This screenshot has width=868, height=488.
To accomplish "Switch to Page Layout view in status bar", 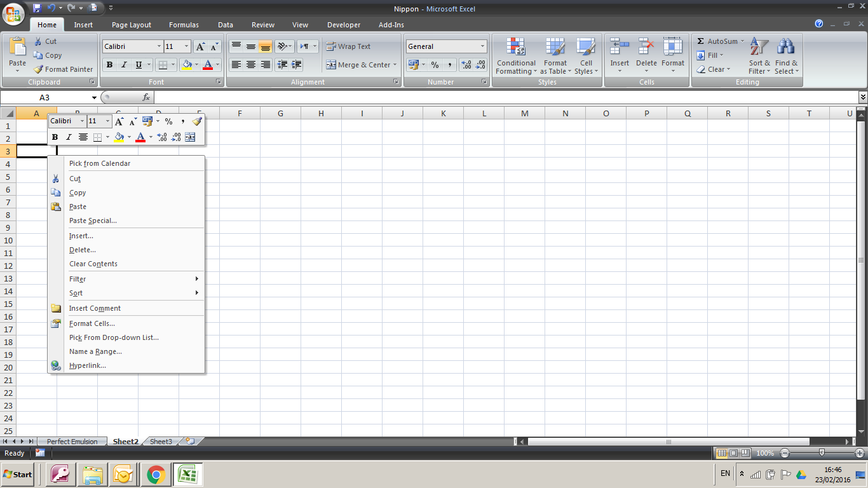I will point(733,453).
